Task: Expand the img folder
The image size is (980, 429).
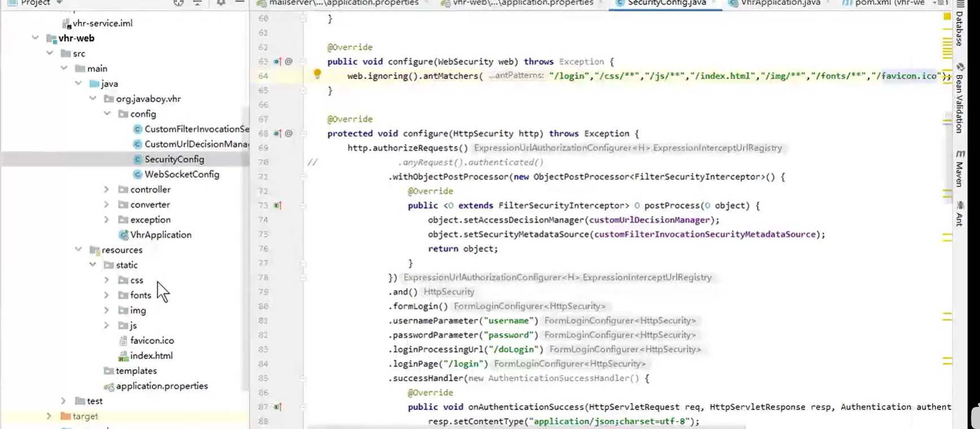Action: pyautogui.click(x=107, y=310)
